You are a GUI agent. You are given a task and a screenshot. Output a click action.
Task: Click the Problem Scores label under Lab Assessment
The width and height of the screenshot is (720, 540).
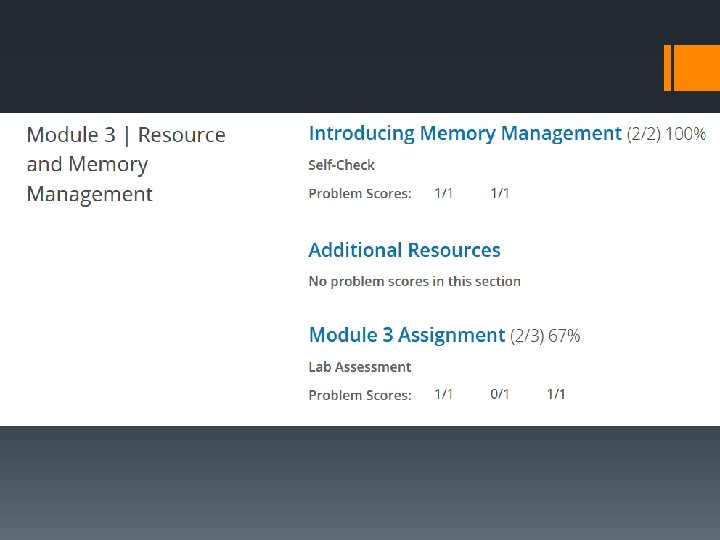coord(360,395)
